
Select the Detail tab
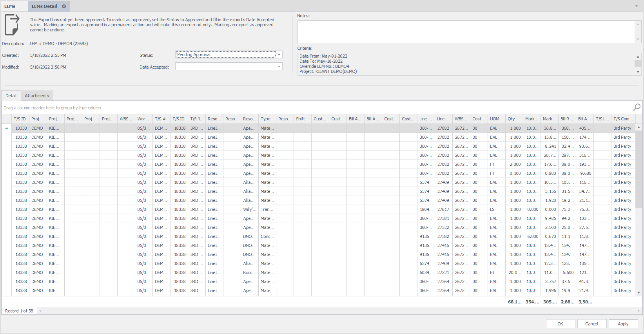tap(11, 96)
